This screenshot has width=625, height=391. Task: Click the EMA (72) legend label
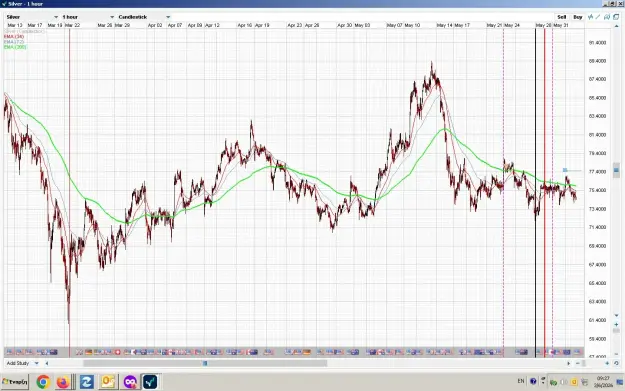[14, 42]
